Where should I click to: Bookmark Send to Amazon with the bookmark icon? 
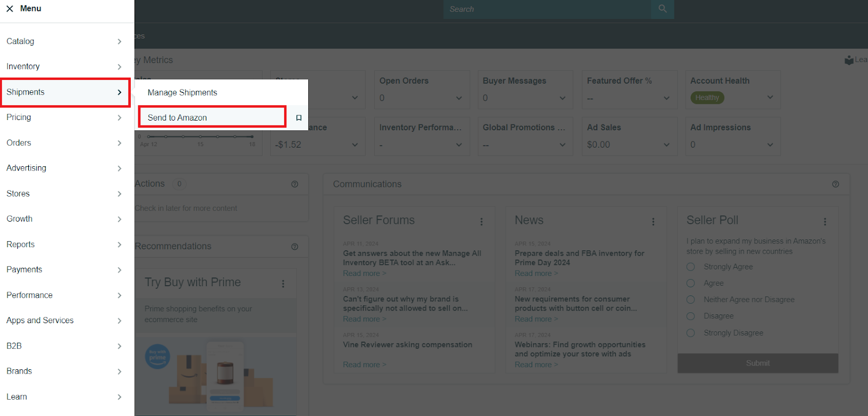click(x=299, y=118)
